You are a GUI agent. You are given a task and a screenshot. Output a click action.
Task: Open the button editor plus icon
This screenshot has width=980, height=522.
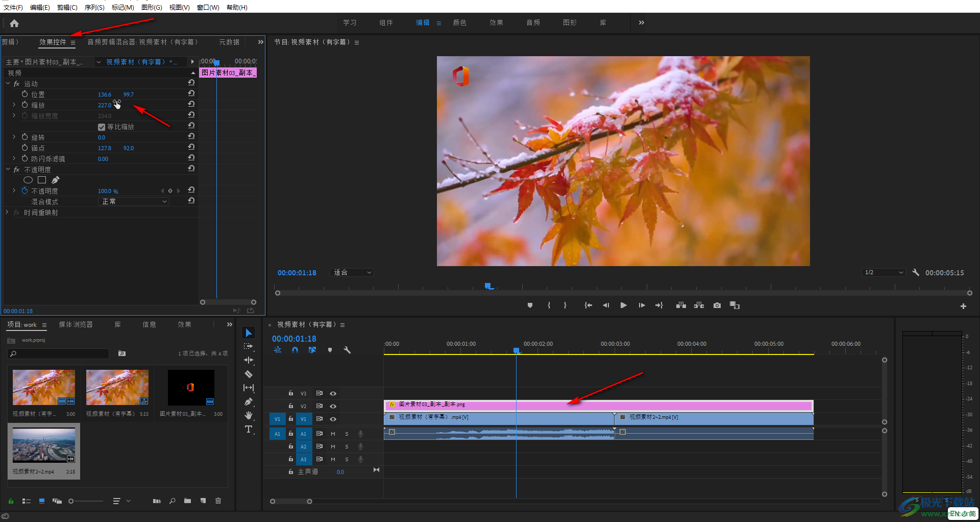pyautogui.click(x=963, y=306)
